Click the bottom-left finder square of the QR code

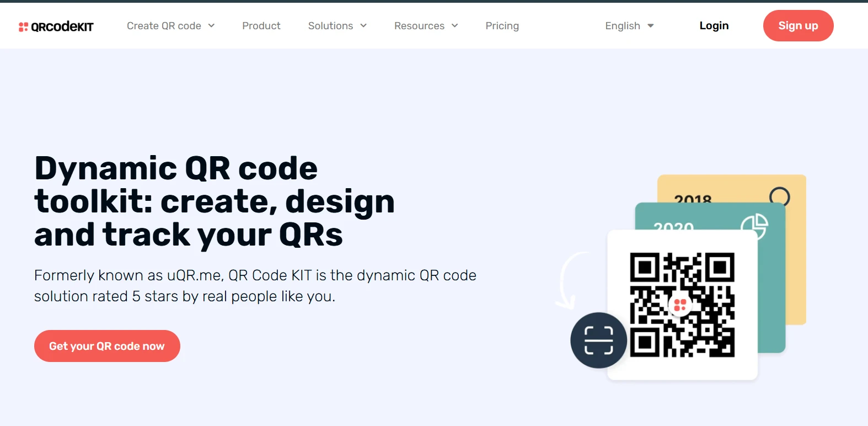[645, 342]
